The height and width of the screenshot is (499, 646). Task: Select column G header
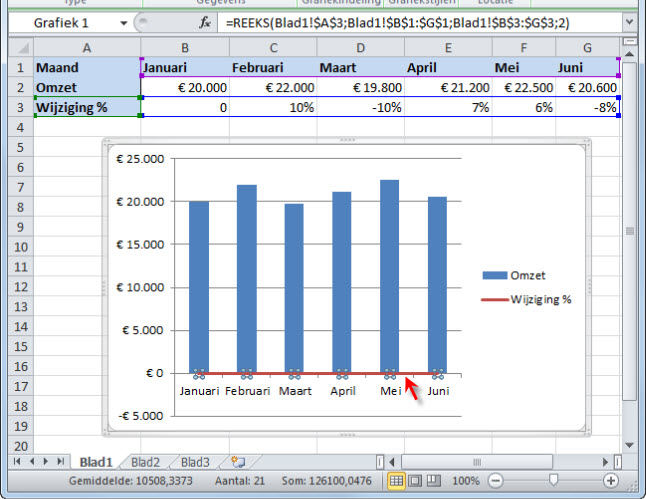(x=587, y=48)
